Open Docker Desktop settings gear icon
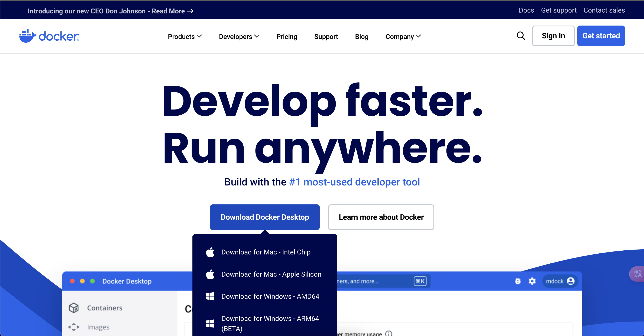The image size is (644, 336). tap(532, 281)
